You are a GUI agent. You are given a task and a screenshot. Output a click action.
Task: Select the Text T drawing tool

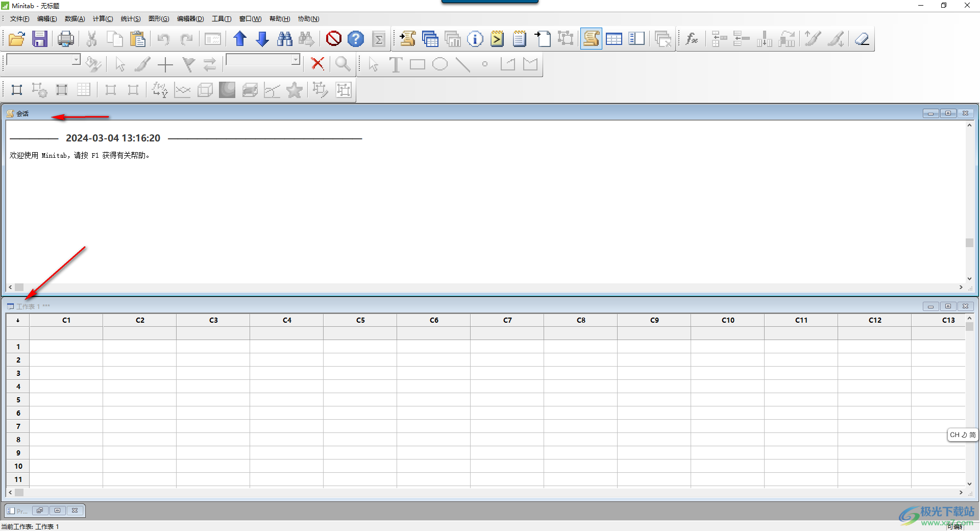(396, 64)
